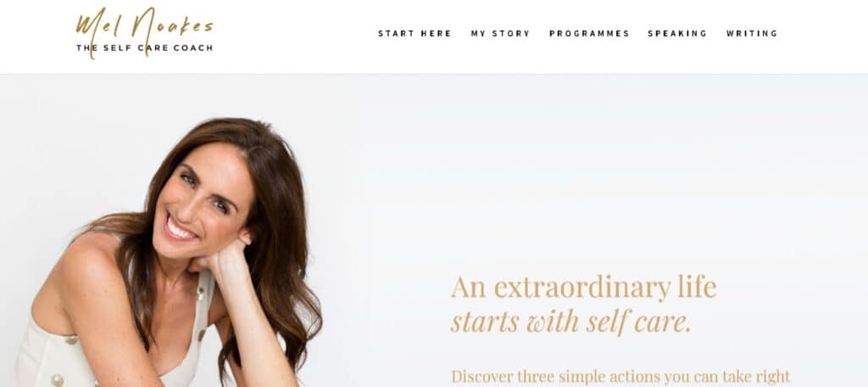Go to the My Story page
The width and height of the screenshot is (868, 387).
tap(500, 33)
